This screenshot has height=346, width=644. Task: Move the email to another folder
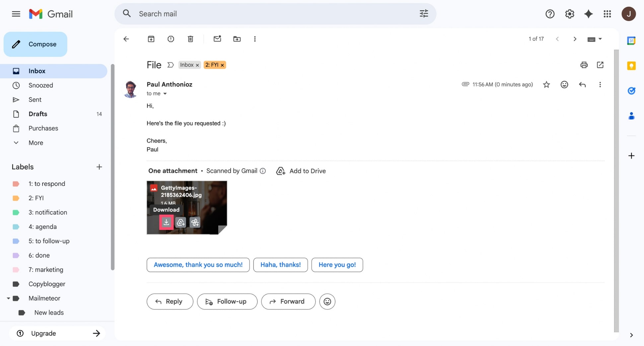pyautogui.click(x=237, y=39)
